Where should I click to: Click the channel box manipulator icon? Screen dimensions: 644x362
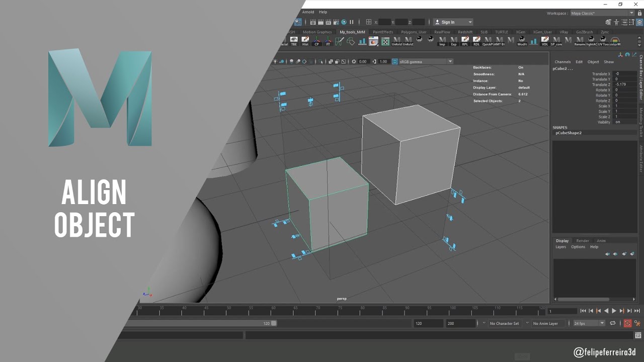tap(621, 55)
